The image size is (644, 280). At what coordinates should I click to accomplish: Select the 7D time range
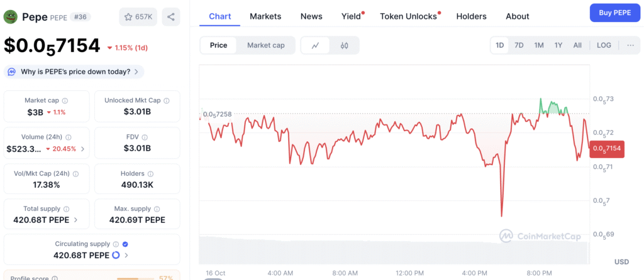[x=519, y=45]
